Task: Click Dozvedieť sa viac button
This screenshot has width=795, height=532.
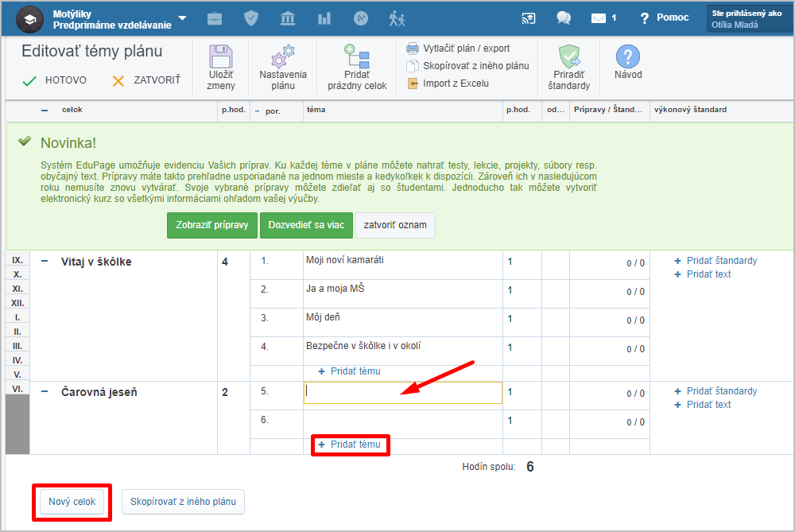Action: coord(306,225)
